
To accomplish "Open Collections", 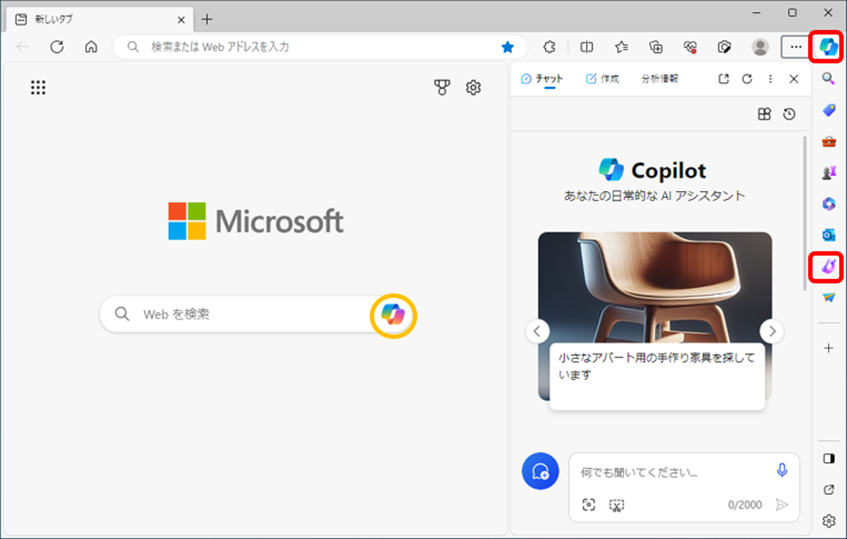I will click(656, 47).
